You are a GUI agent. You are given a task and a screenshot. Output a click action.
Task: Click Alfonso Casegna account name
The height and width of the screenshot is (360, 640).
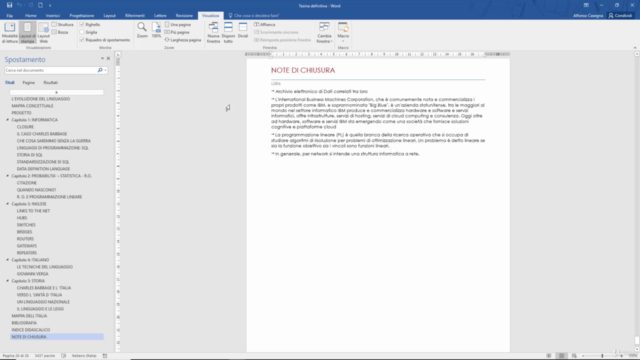click(588, 16)
